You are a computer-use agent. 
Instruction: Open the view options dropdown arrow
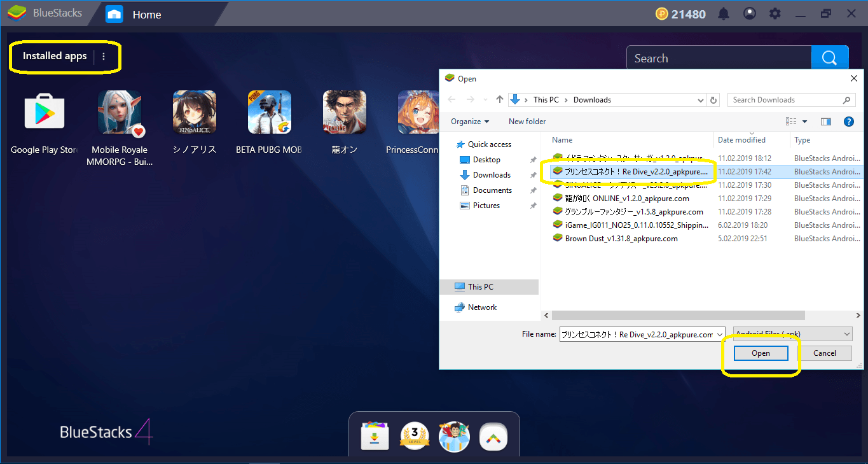tap(805, 122)
